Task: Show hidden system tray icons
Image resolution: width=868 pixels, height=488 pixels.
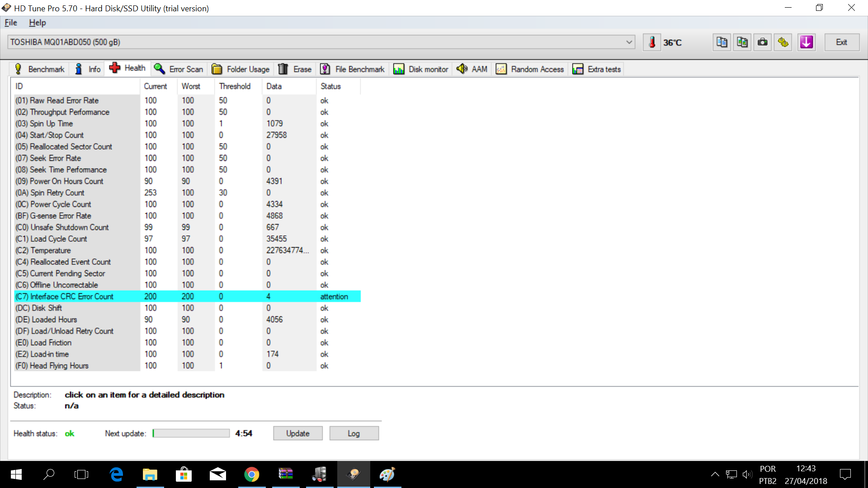Action: pyautogui.click(x=715, y=474)
